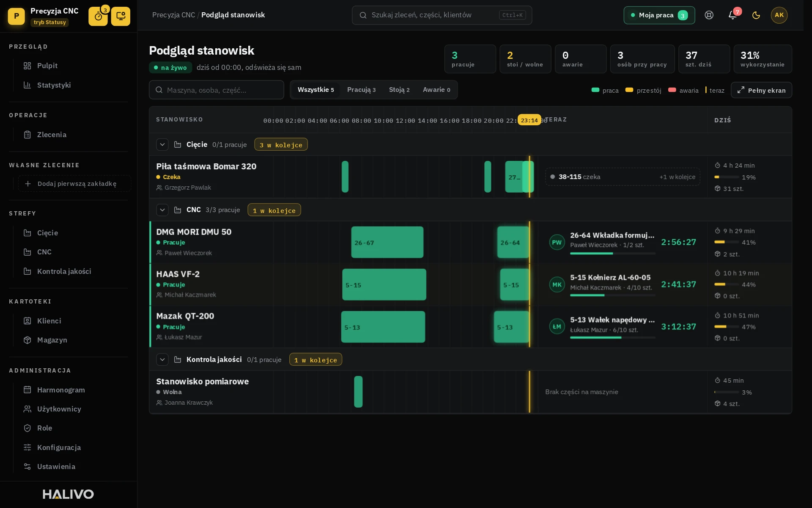Select the Pracują 3 filter tab
The image size is (812, 508).
[361, 90]
